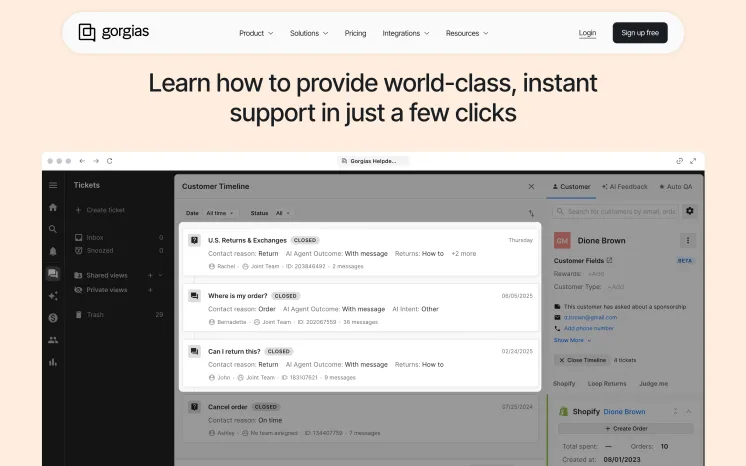Click the dollar sign icon in the sidebar
746x466 pixels.
click(x=53, y=317)
